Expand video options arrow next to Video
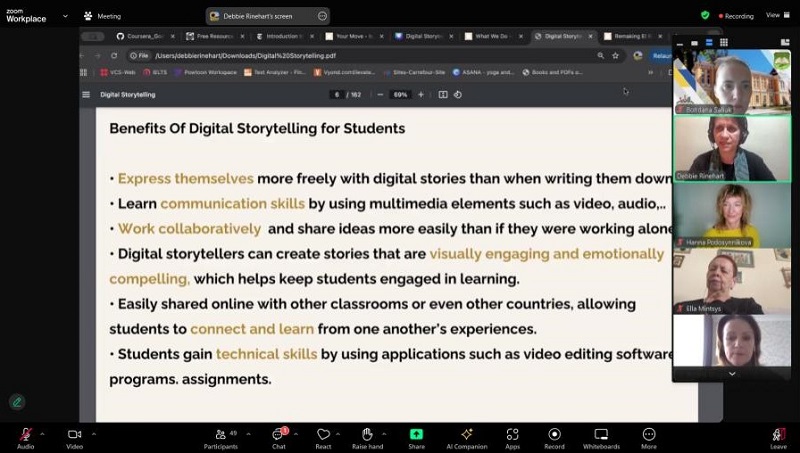This screenshot has height=453, width=800. click(94, 432)
